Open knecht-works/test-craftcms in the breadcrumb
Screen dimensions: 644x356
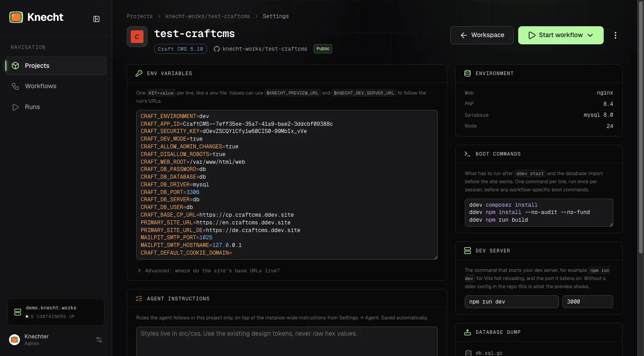click(208, 16)
